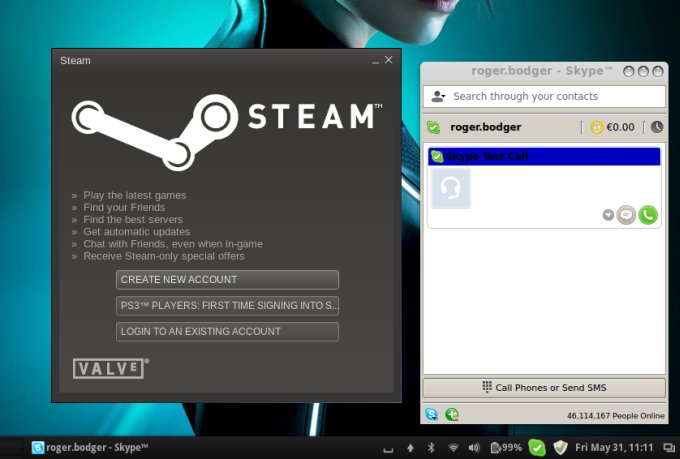Screen dimensions: 680x459
Task: Click the Create New Account button in Steam
Action: tap(227, 280)
